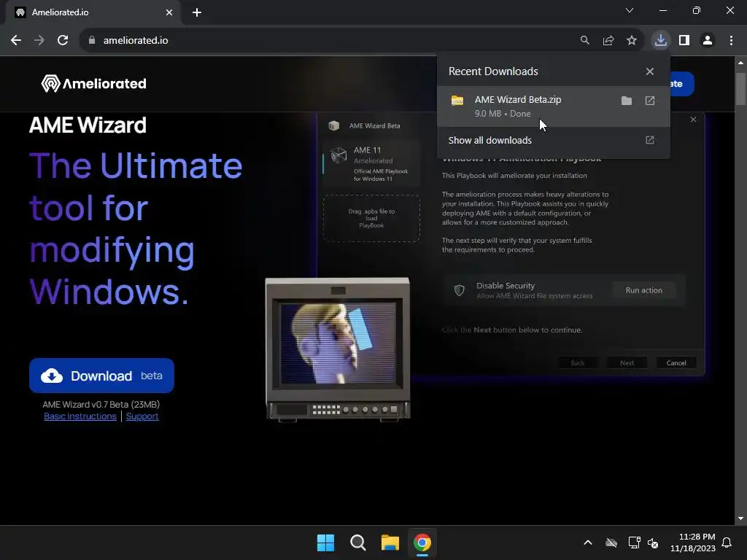The image size is (747, 560).
Task: Close the AME Wizard preview window
Action: pos(693,120)
